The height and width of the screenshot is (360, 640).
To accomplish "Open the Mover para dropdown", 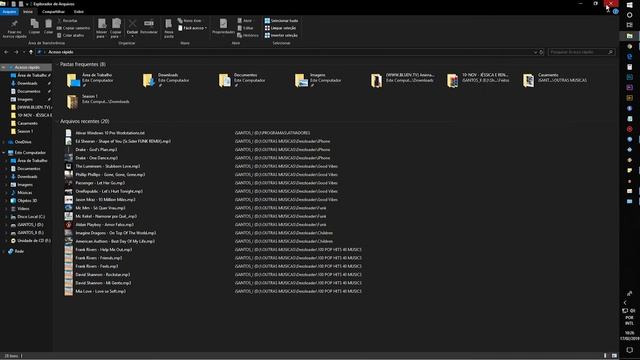I will pos(101,29).
